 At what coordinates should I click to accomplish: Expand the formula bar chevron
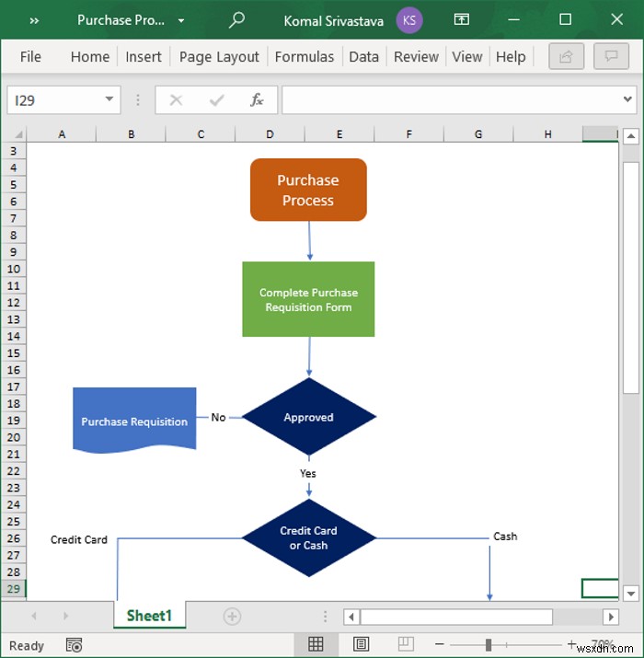point(627,99)
